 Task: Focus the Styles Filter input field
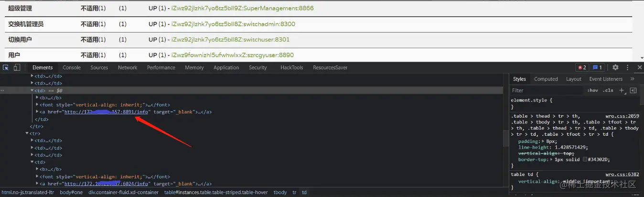547,90
